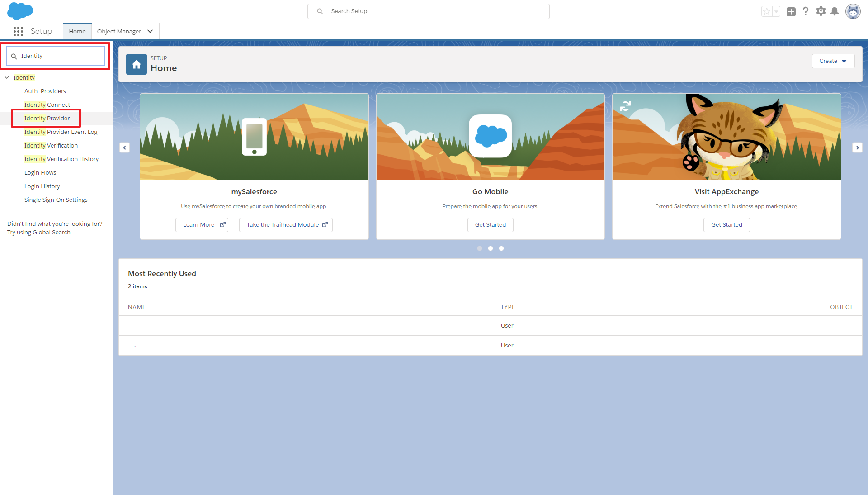Open Auth. Providers in sidebar
Screen dimensions: 868x495
[x=45, y=91]
